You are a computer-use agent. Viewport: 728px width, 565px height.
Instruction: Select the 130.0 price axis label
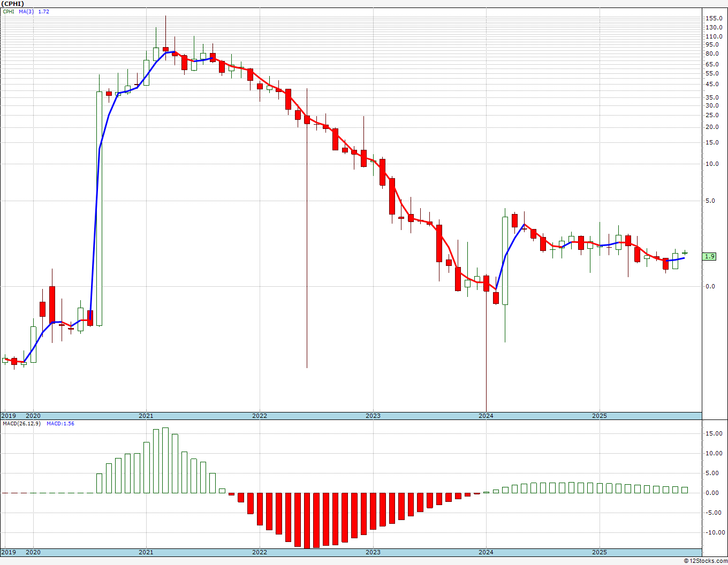[714, 27]
